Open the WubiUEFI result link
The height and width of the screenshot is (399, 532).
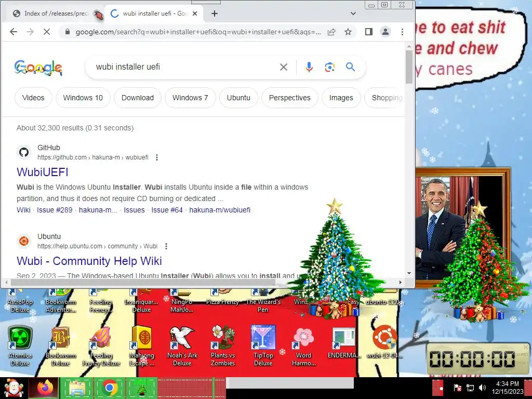click(x=43, y=172)
